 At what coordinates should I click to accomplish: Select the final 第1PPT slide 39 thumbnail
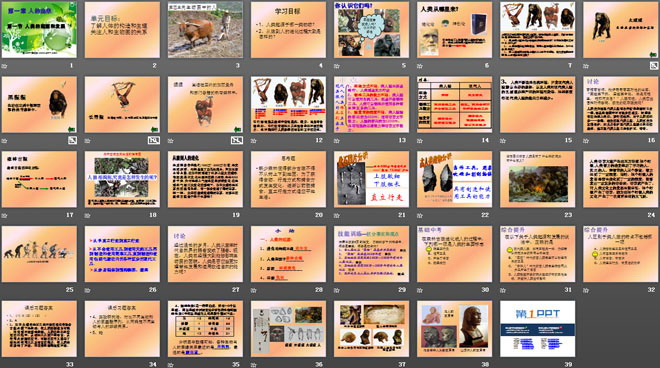tap(538, 328)
